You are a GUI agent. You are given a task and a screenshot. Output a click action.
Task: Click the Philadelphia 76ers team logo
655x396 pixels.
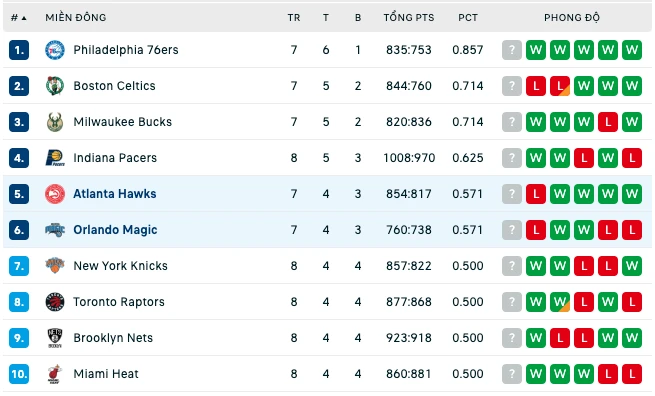click(x=55, y=50)
